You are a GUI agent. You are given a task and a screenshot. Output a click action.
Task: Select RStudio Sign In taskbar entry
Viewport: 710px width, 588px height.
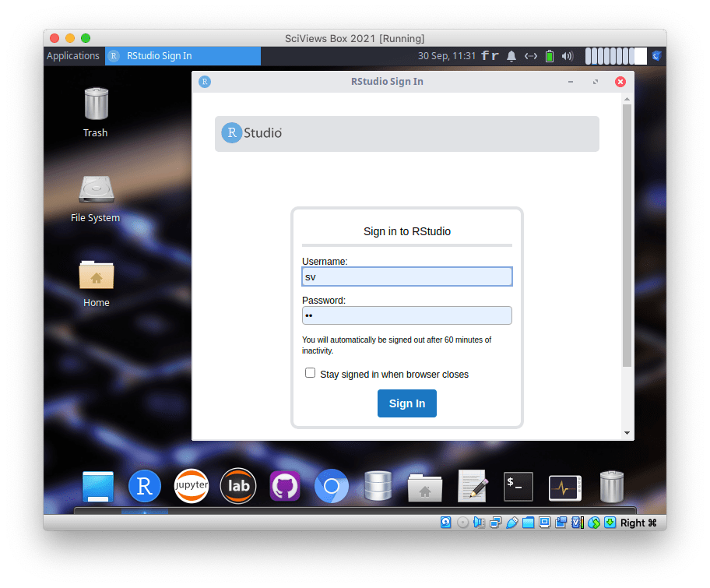pos(183,56)
